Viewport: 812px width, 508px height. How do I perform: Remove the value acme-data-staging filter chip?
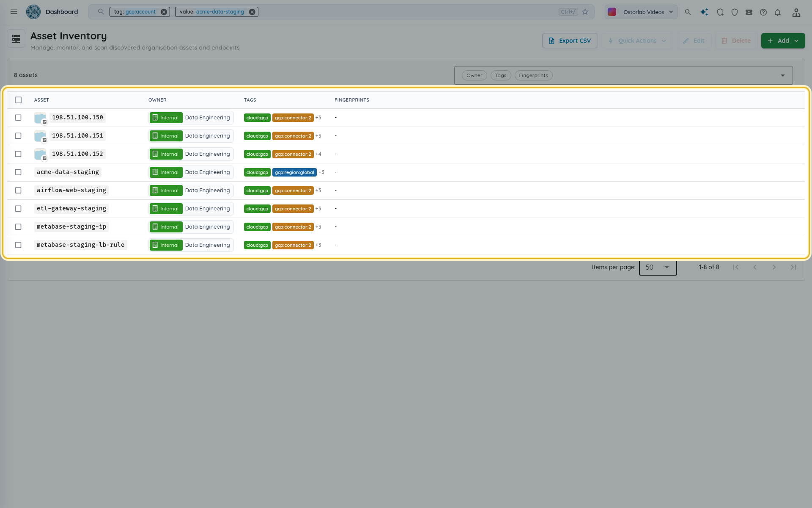click(252, 12)
